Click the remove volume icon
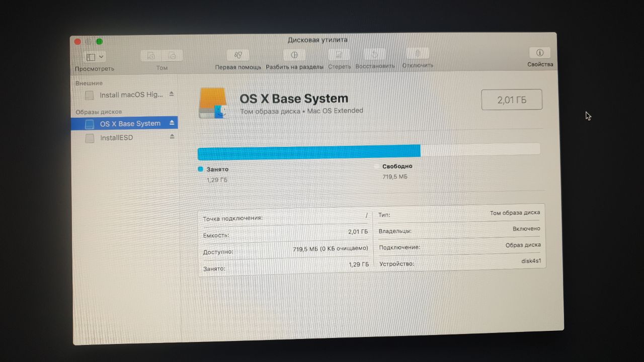Viewport: 644px width, 362px height. (x=173, y=56)
